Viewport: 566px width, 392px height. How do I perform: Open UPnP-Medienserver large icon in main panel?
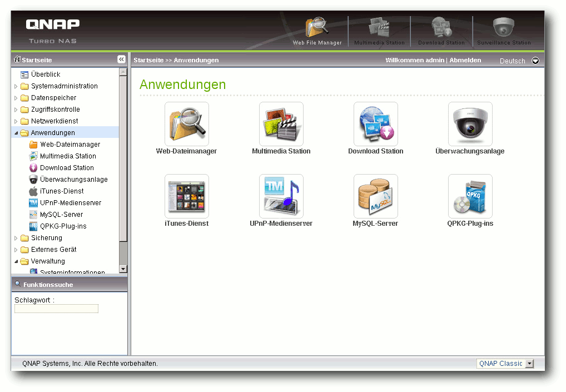281,196
